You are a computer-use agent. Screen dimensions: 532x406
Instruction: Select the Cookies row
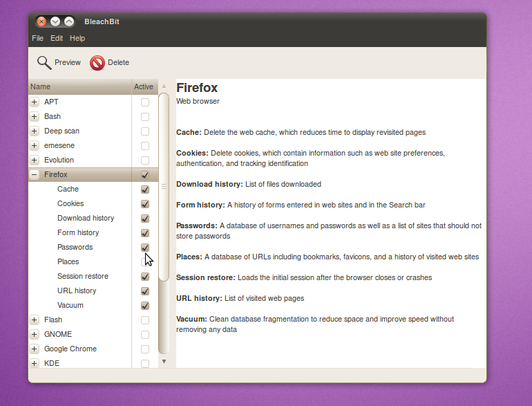(93, 204)
